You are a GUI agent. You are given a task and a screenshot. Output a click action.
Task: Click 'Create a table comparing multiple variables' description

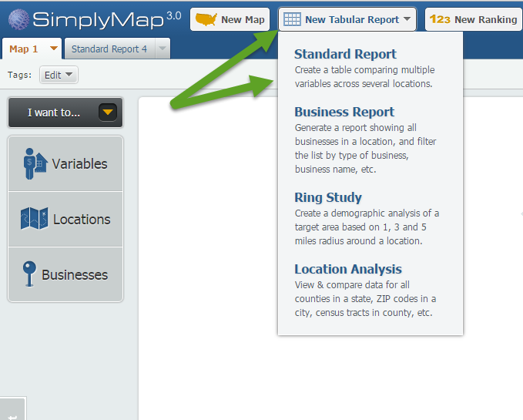364,77
